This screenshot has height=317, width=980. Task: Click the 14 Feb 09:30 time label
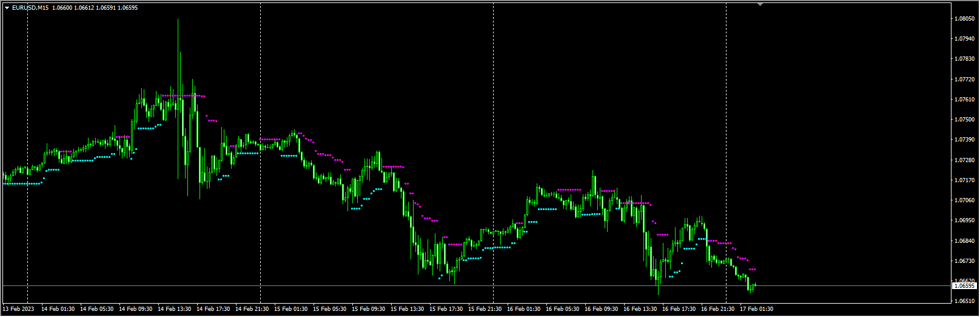136,309
